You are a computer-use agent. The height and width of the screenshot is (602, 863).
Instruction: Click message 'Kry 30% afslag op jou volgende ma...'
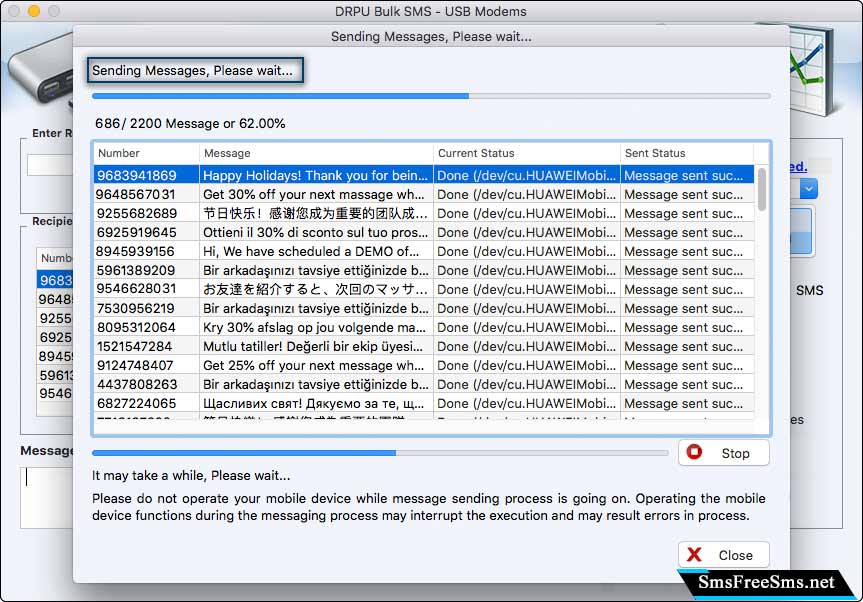tap(314, 327)
